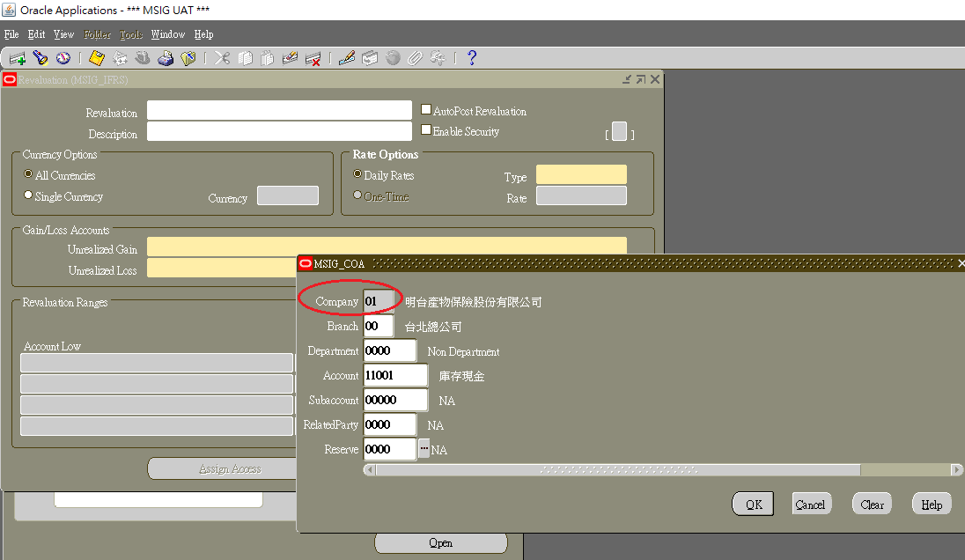This screenshot has height=560, width=965.
Task: Save with the yellow diskette icon
Action: (x=97, y=58)
